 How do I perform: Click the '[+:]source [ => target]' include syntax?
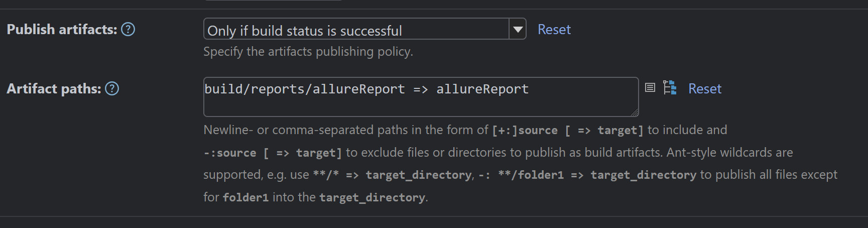(567, 131)
